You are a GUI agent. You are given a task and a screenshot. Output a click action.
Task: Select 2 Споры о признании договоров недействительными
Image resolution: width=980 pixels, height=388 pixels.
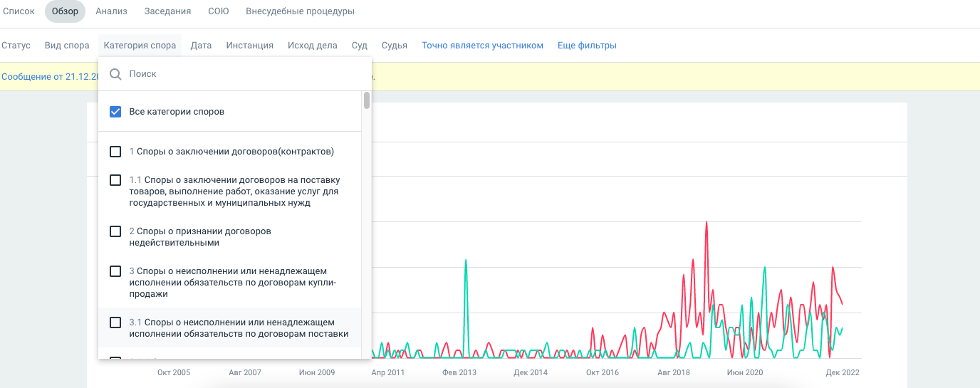115,231
